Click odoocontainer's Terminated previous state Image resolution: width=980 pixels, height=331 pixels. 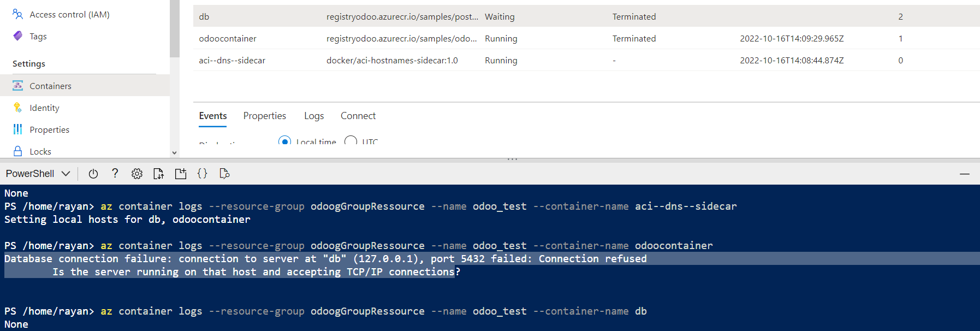[634, 38]
